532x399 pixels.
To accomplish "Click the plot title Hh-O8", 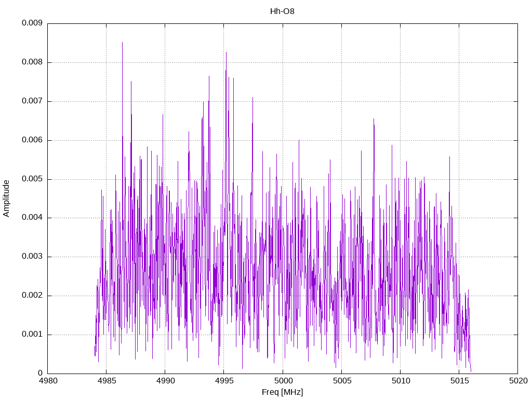I will point(282,11).
